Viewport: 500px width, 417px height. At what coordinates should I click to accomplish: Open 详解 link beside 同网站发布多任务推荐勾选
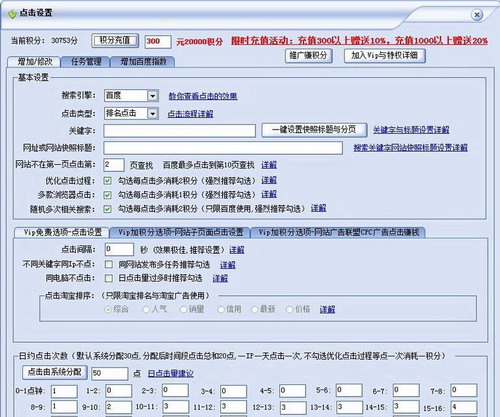(x=228, y=265)
